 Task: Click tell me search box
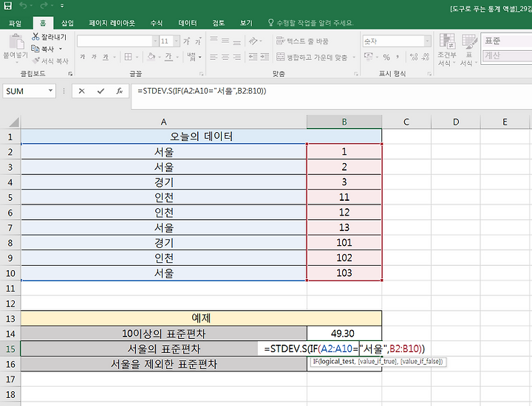(x=310, y=23)
